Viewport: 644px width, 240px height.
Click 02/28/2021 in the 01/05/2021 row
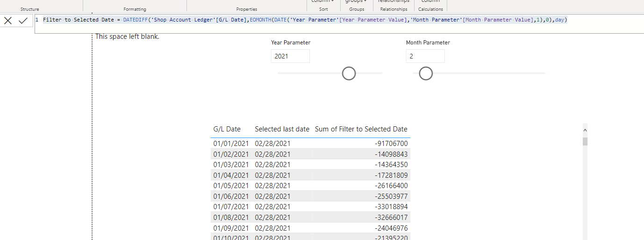273,186
